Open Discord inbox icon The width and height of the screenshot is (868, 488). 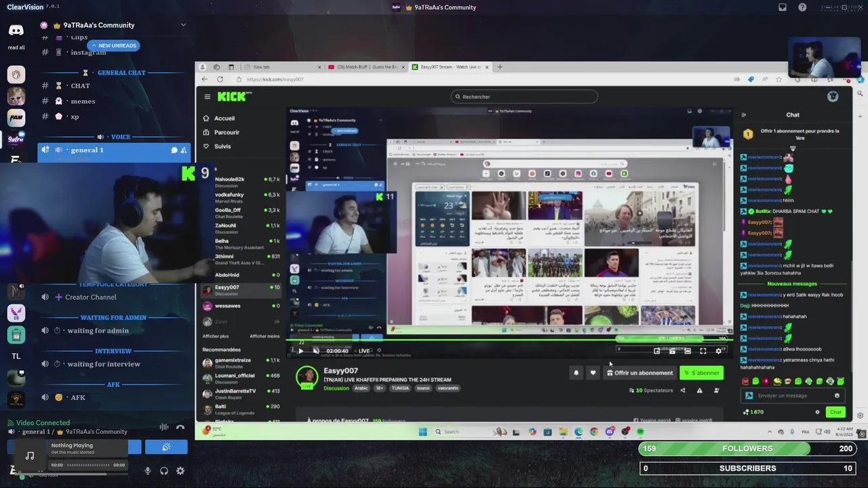[x=783, y=7]
